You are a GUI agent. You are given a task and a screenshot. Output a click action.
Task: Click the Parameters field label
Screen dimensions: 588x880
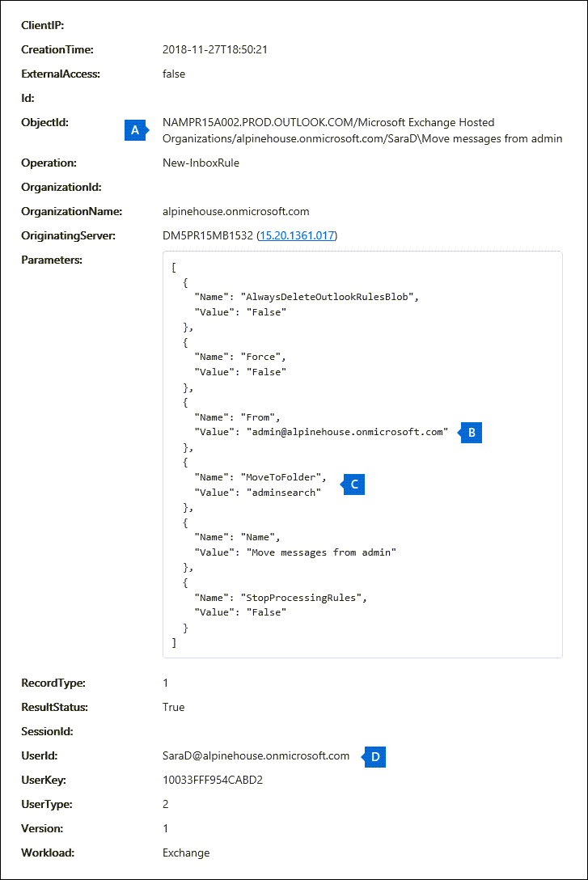click(x=52, y=260)
